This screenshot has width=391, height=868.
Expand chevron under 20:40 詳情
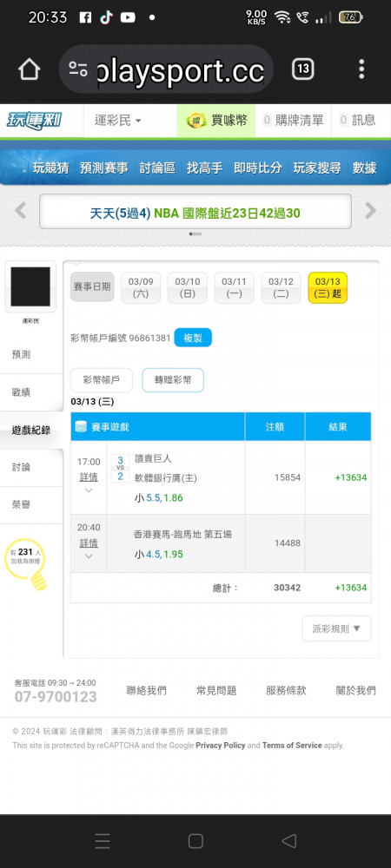pyautogui.click(x=89, y=556)
